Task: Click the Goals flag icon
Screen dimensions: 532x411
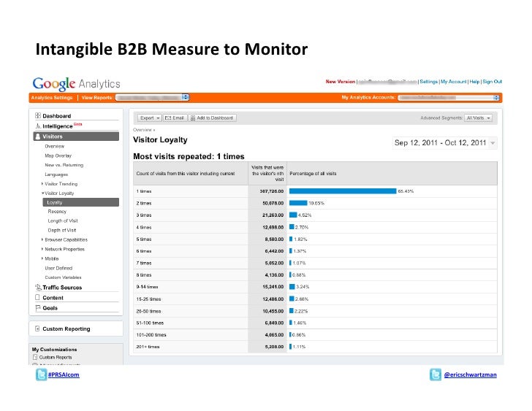Action: pos(38,307)
